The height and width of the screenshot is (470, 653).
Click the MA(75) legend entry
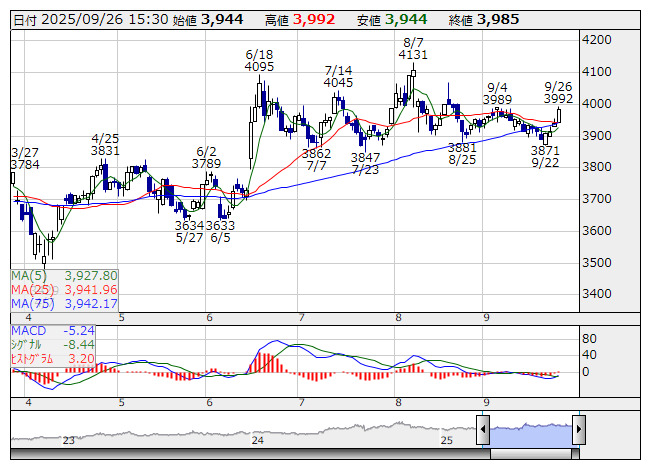[x=65, y=303]
